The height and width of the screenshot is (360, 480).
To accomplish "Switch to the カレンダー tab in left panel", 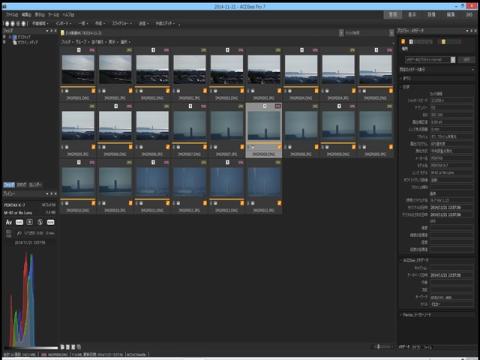I will 35,185.
